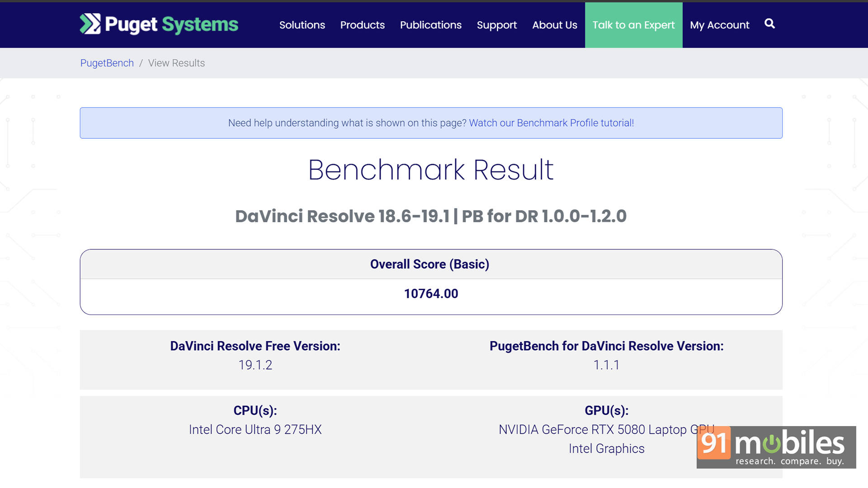
Task: Open the Publications menu
Action: click(430, 25)
